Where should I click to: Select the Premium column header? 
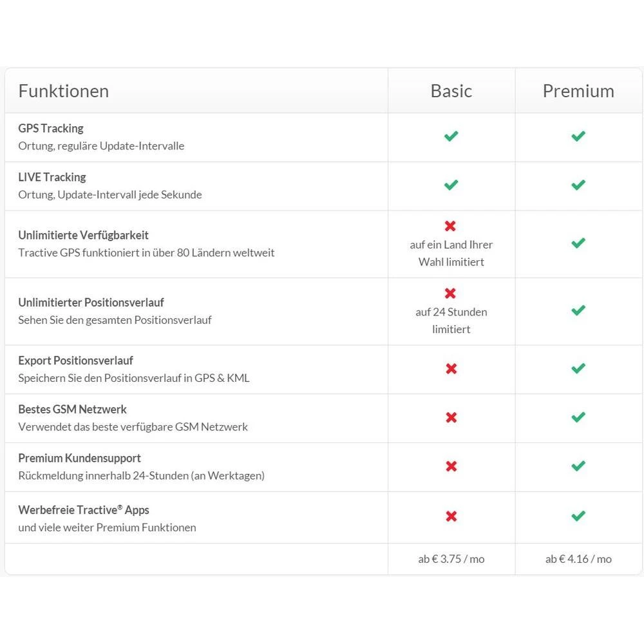pos(578,91)
